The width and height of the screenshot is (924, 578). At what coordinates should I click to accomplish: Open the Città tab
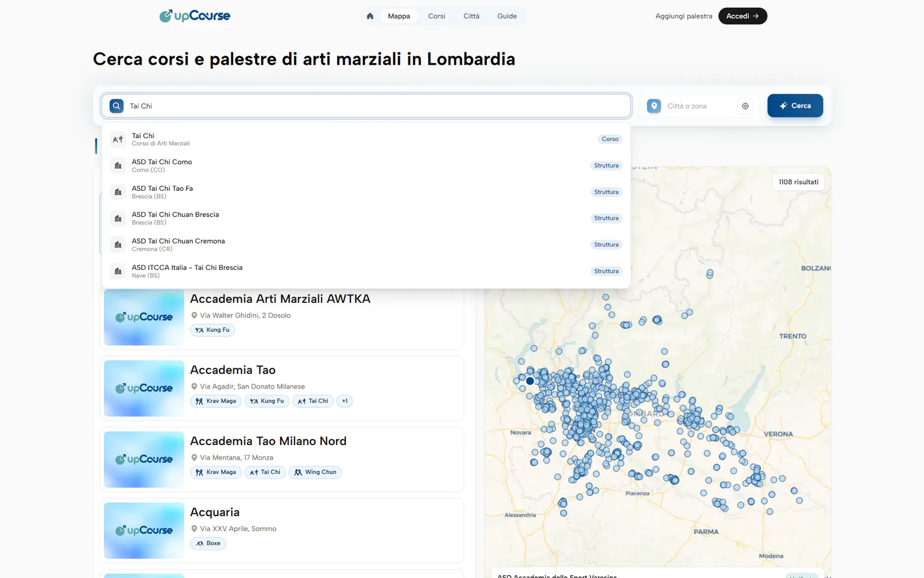pyautogui.click(x=471, y=16)
